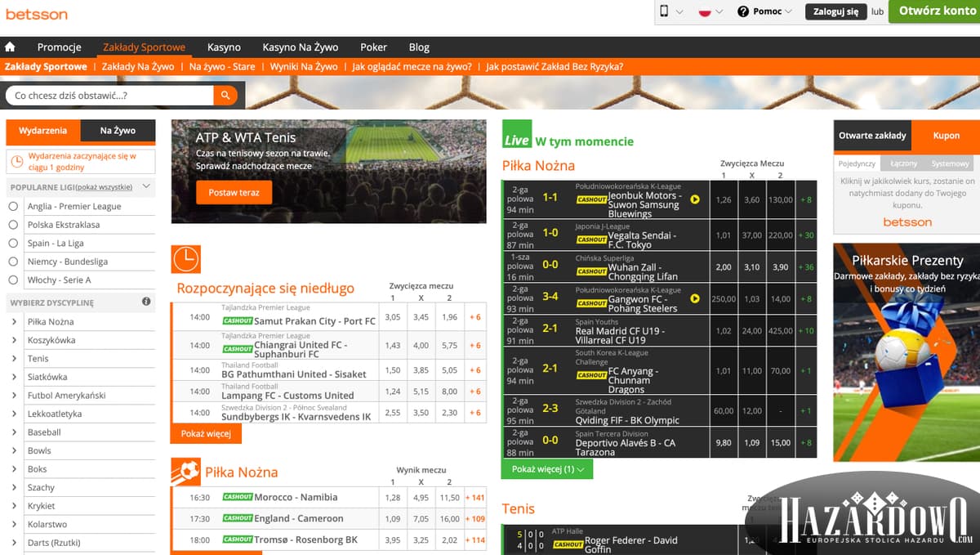Click pokaż wszystkie link in Popularne Ligi

tap(105, 187)
